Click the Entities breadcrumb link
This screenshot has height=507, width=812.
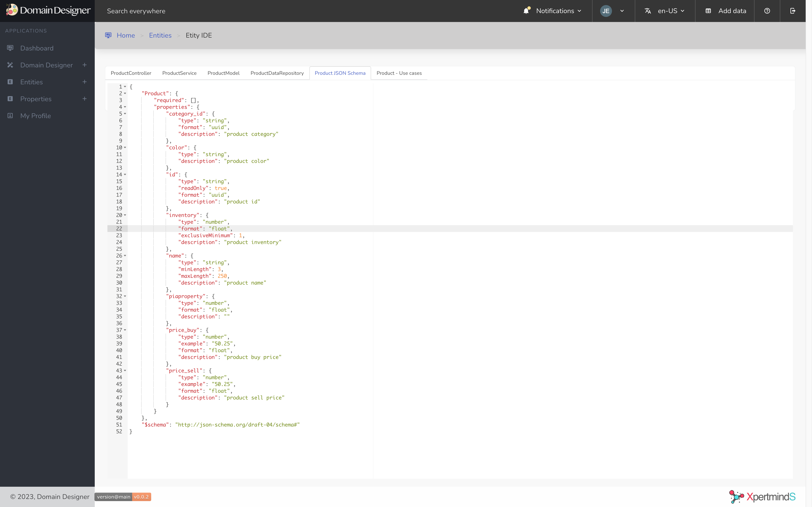pos(160,35)
